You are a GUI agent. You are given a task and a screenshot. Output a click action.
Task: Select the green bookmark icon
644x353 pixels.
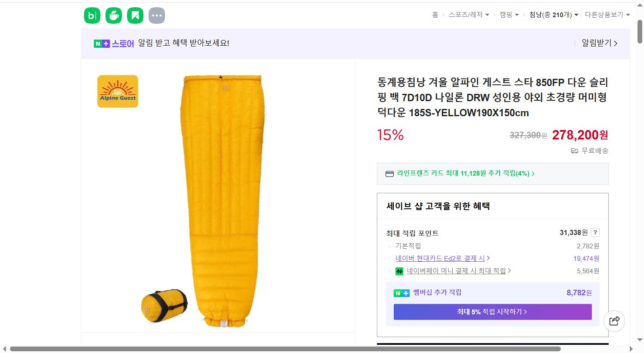point(135,15)
